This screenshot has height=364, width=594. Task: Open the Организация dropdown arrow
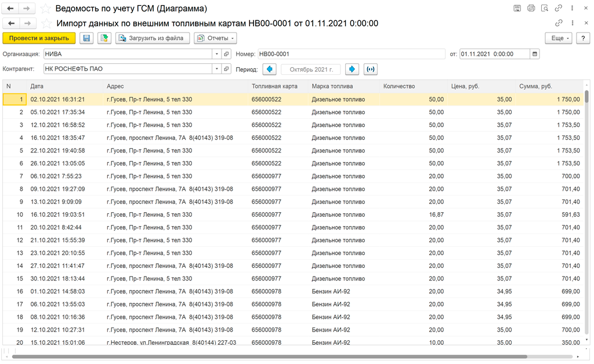tap(216, 54)
